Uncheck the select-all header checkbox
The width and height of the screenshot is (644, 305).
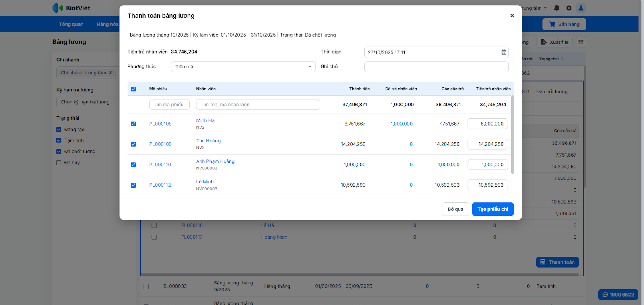133,89
